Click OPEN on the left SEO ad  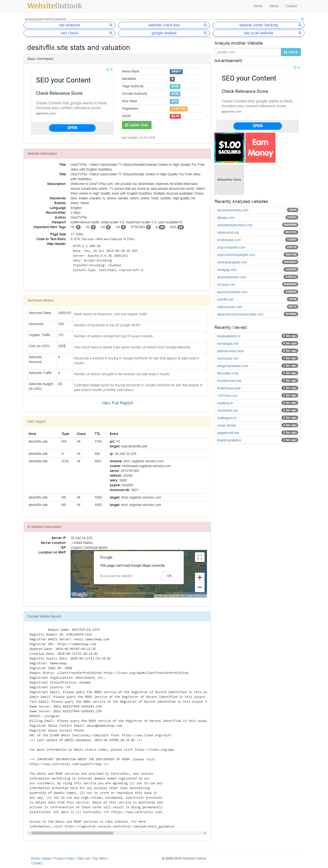pyautogui.click(x=72, y=128)
